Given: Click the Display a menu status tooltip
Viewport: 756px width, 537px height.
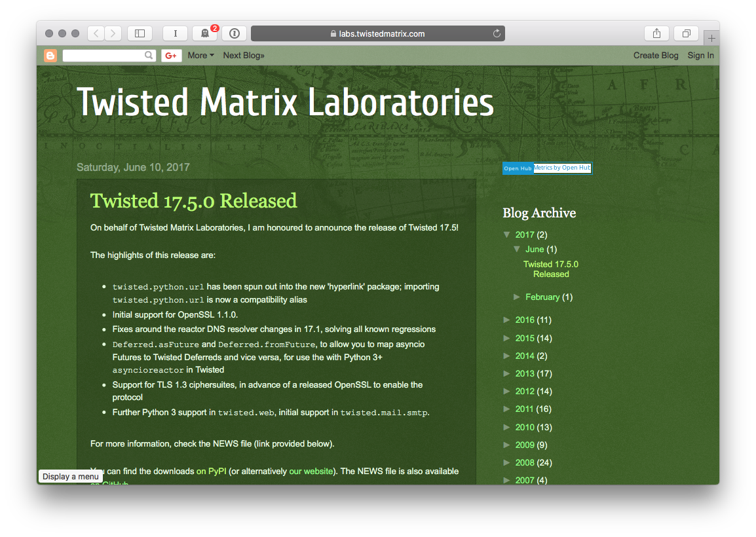Looking at the screenshot, I should coord(70,476).
